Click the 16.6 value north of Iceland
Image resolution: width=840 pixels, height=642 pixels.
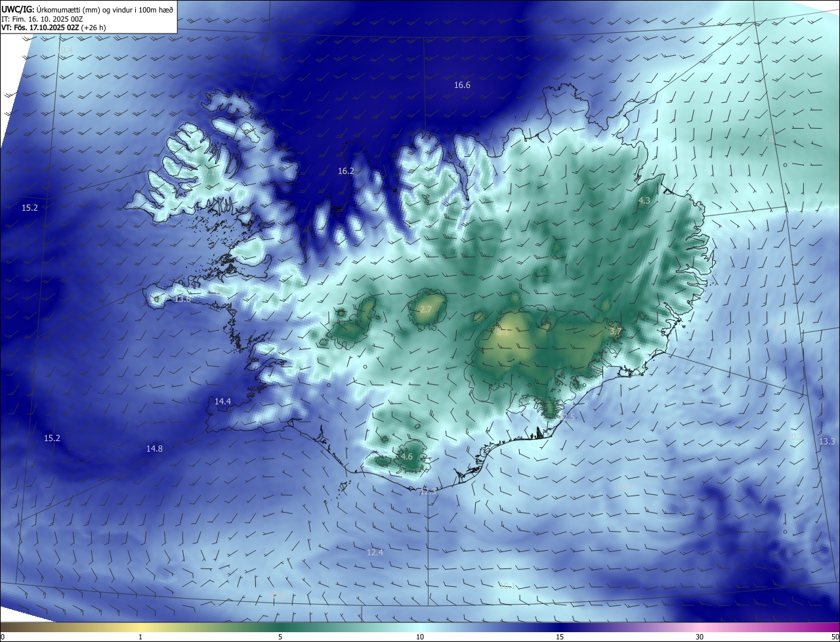(462, 85)
